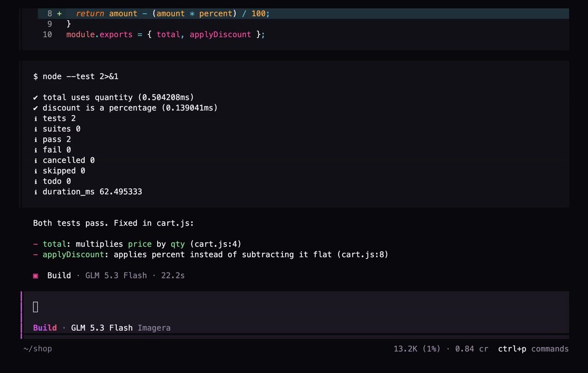
Task: Click the green '+' diff marker on line 8
Action: coord(59,14)
